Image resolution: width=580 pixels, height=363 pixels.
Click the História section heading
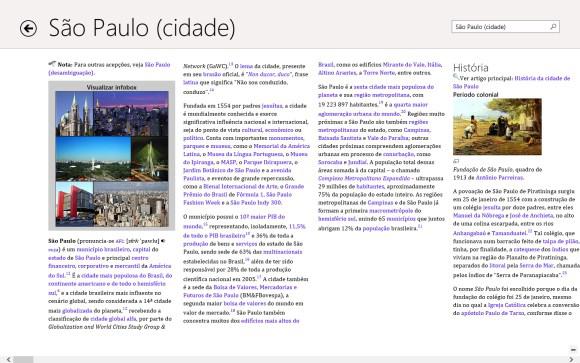(x=471, y=68)
